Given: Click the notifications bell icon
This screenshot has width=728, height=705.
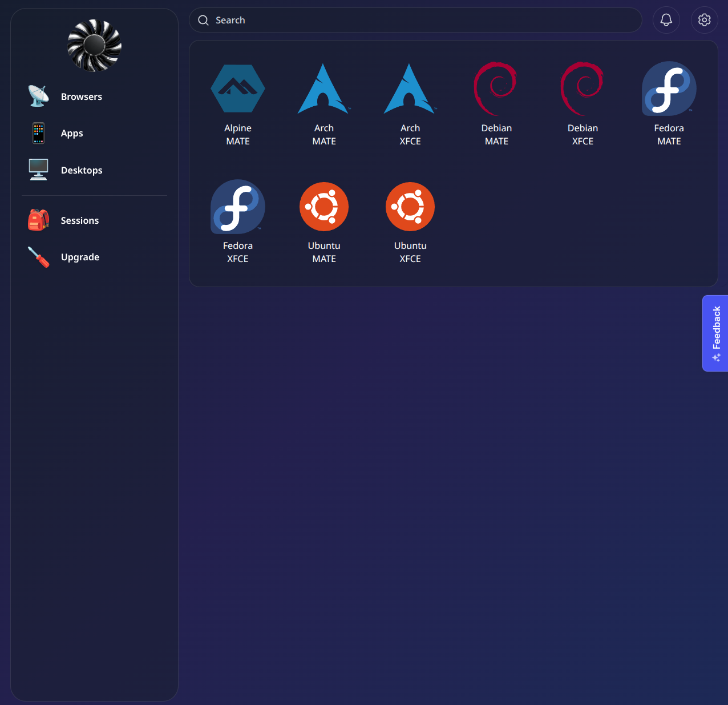Looking at the screenshot, I should tap(666, 20).
